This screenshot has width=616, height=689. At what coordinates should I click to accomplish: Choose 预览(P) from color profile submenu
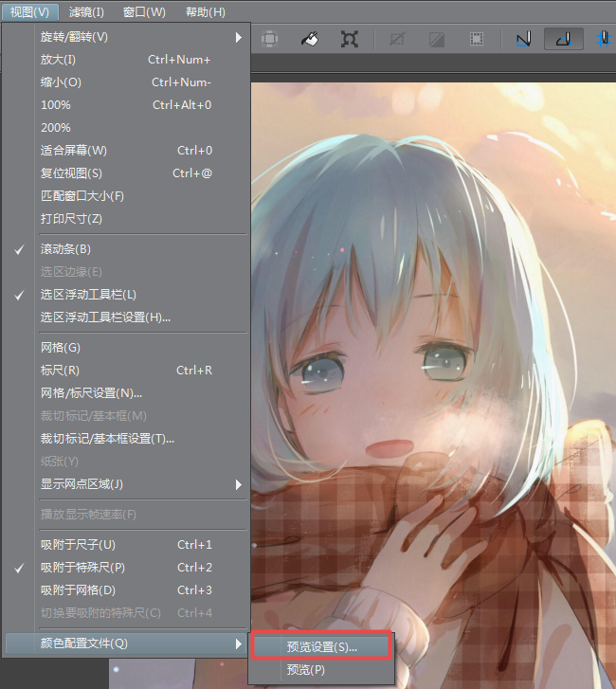321,670
